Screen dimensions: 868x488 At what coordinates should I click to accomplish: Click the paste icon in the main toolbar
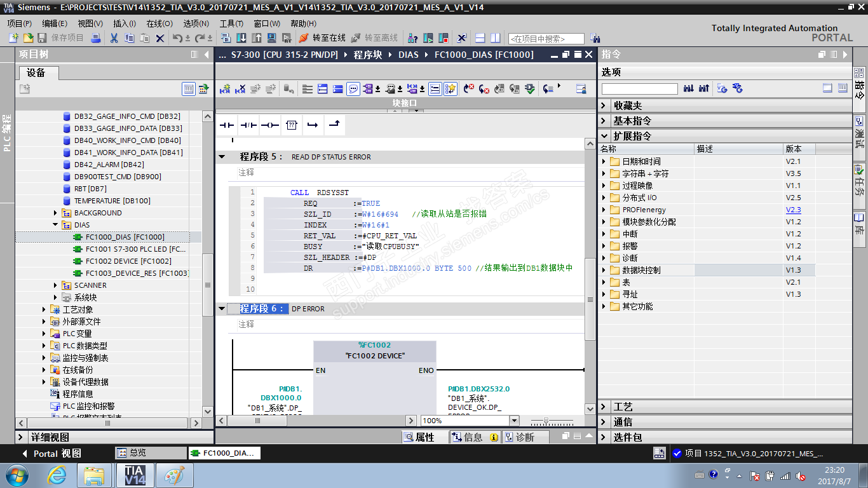point(145,38)
